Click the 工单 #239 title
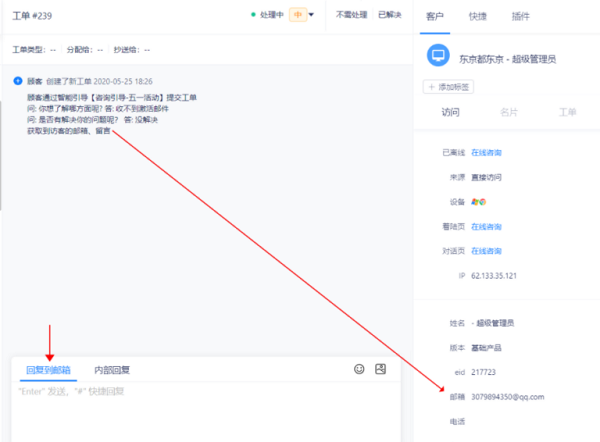This screenshot has height=442, width=600. [x=32, y=16]
